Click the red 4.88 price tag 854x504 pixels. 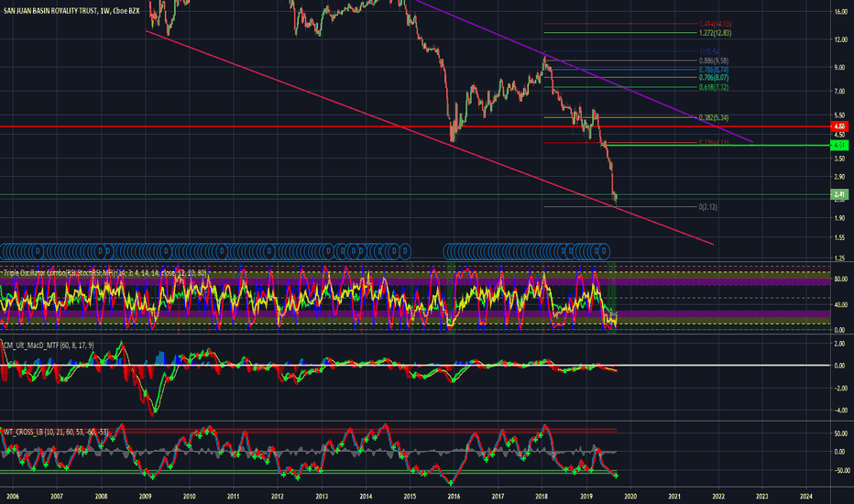tap(839, 126)
